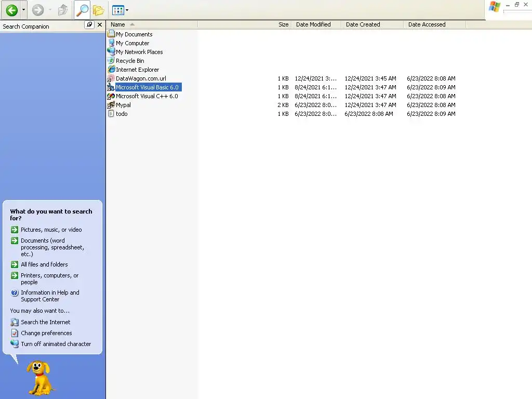Click Turn off animated character
The height and width of the screenshot is (399, 532).
click(56, 344)
